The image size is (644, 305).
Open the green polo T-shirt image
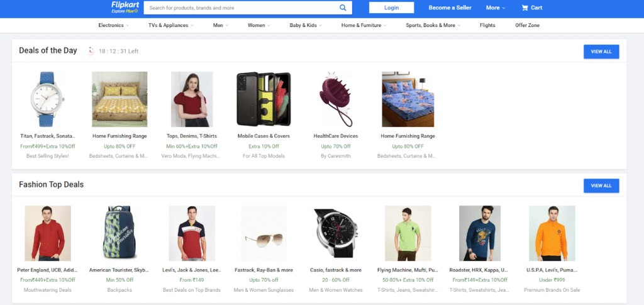408,233
